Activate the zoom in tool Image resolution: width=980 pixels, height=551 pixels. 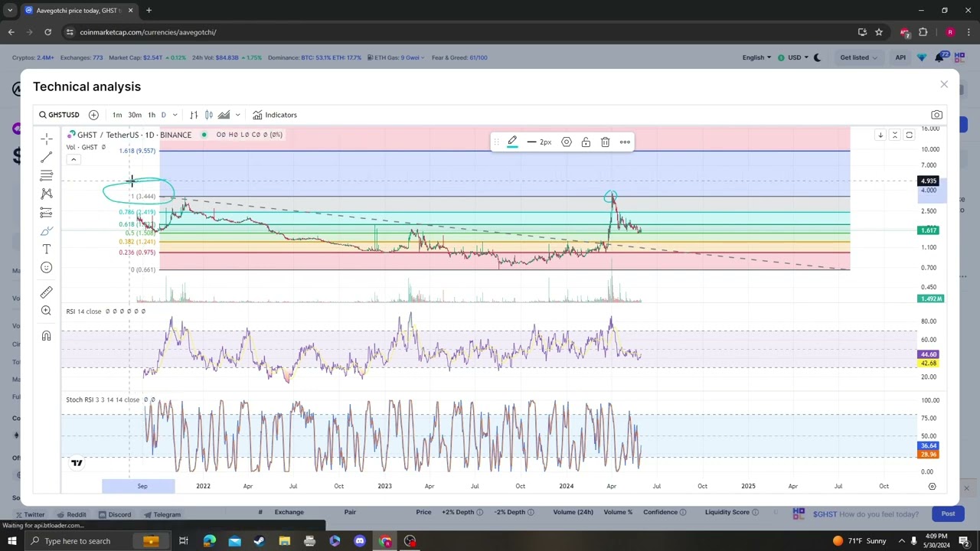tap(47, 311)
